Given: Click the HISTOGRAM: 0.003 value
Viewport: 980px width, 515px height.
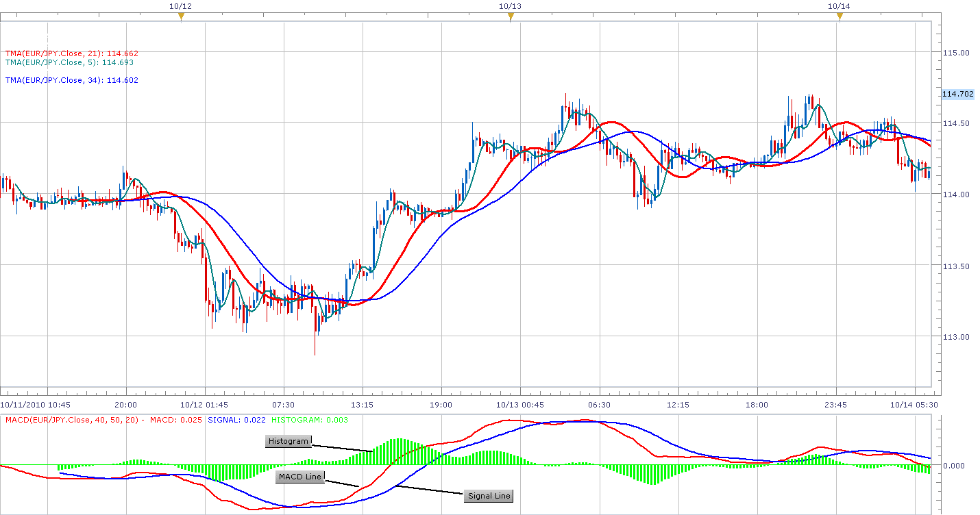Looking at the screenshot, I should click(x=310, y=420).
